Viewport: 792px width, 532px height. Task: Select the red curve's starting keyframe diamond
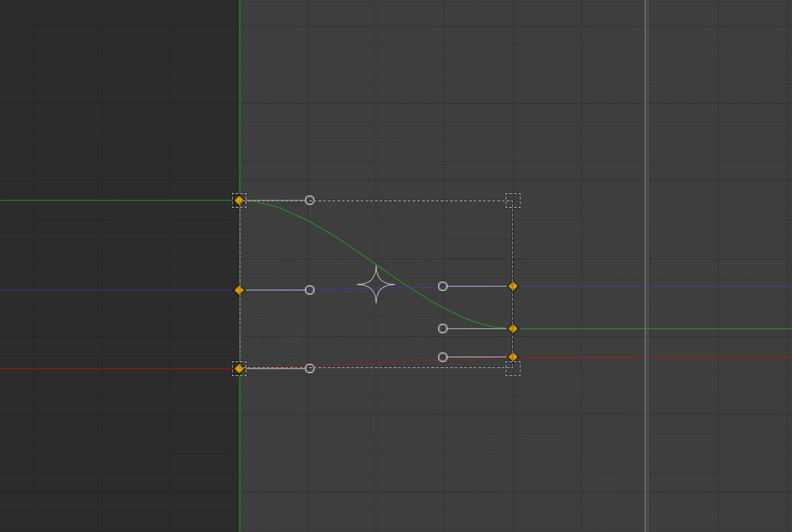(x=240, y=369)
